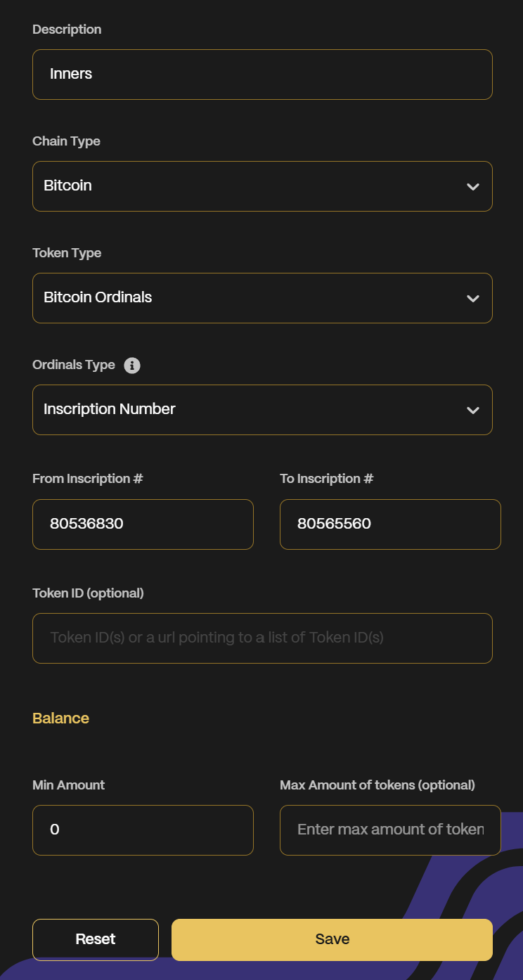Click the Balance section heading
This screenshot has width=523, height=980.
point(60,718)
